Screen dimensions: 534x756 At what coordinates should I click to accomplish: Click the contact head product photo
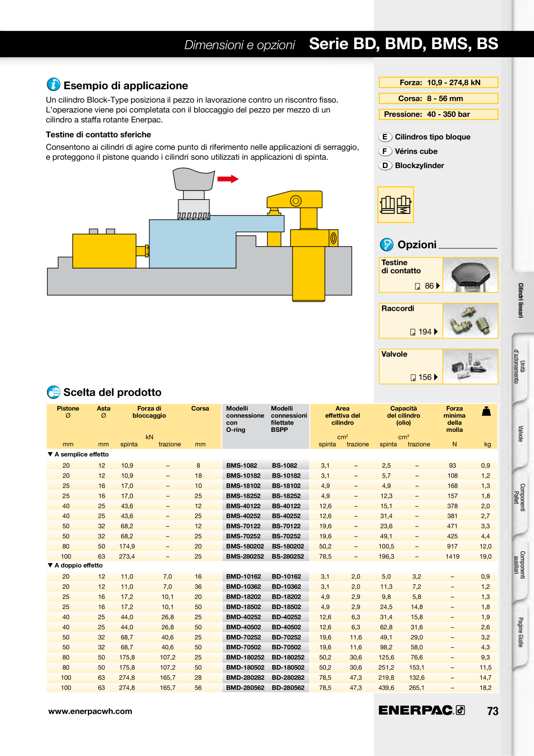pos(470,275)
